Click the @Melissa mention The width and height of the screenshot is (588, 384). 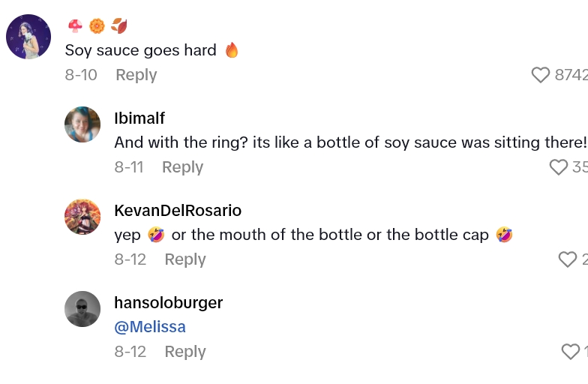point(150,327)
